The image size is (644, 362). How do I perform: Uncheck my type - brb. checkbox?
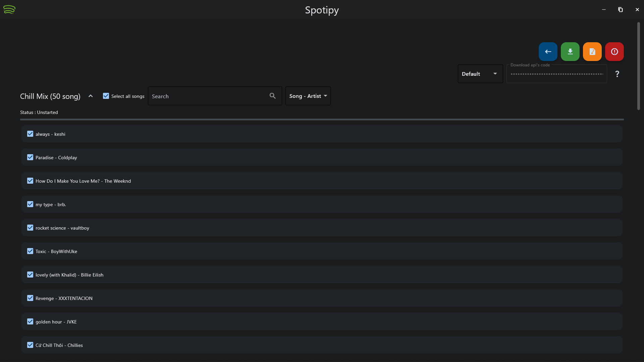(x=30, y=204)
